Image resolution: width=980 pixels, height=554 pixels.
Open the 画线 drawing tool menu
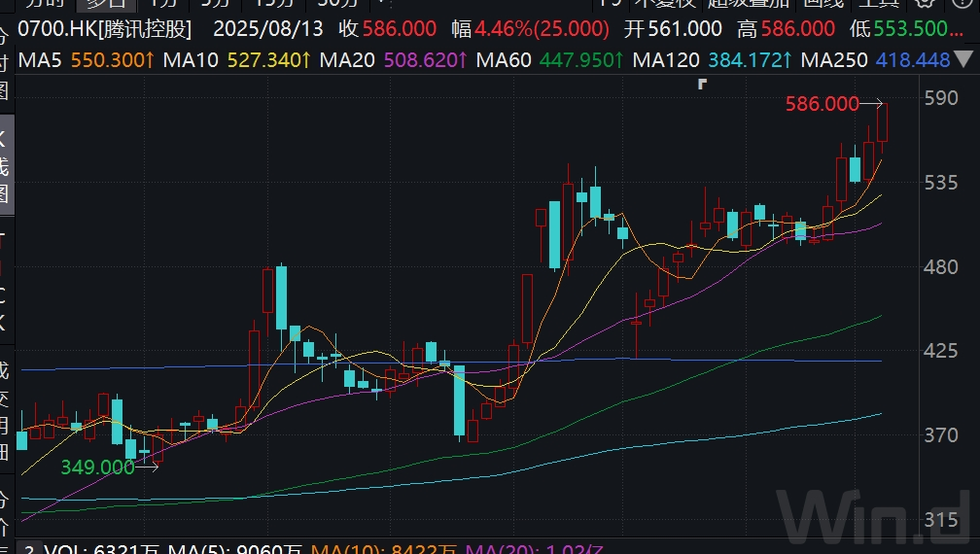point(823,4)
